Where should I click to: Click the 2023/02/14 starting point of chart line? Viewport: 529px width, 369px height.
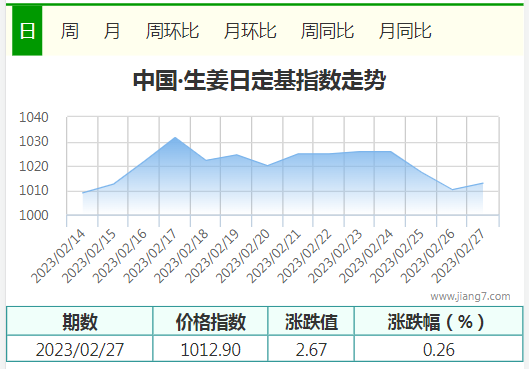pyautogui.click(x=83, y=193)
